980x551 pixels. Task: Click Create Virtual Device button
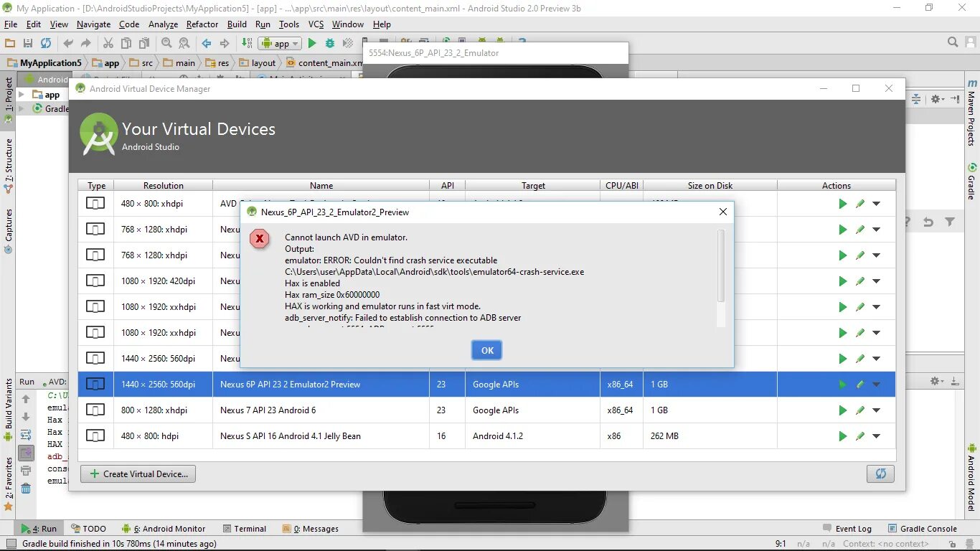(138, 474)
